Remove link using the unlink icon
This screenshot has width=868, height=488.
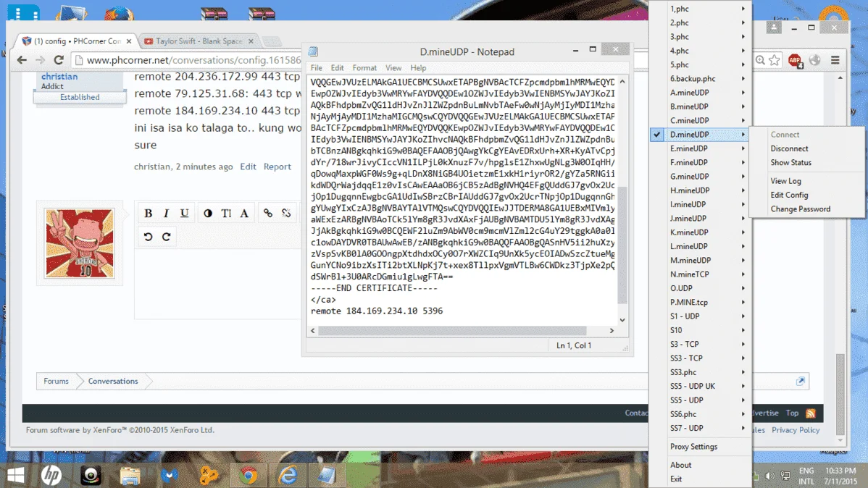[x=286, y=213]
